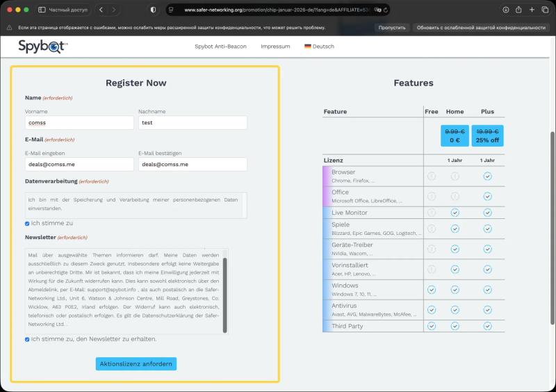Viewport: 556px width, 392px height.
Task: Click the 'Пропустить' button in the privacy banner
Action: (391, 28)
